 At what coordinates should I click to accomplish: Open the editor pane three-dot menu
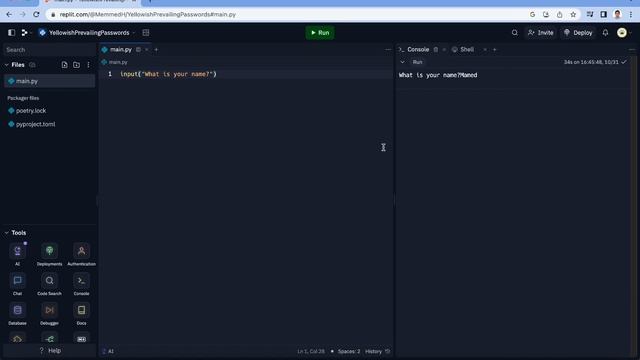tap(388, 50)
